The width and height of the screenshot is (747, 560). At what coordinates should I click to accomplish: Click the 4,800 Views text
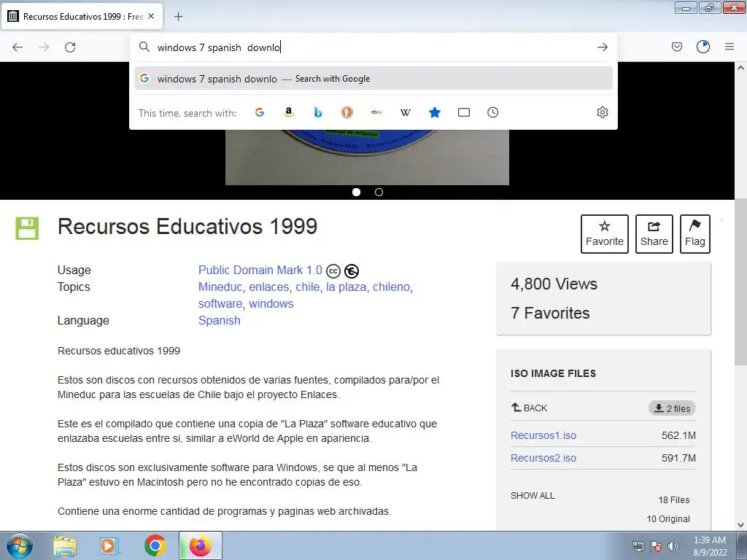[554, 284]
